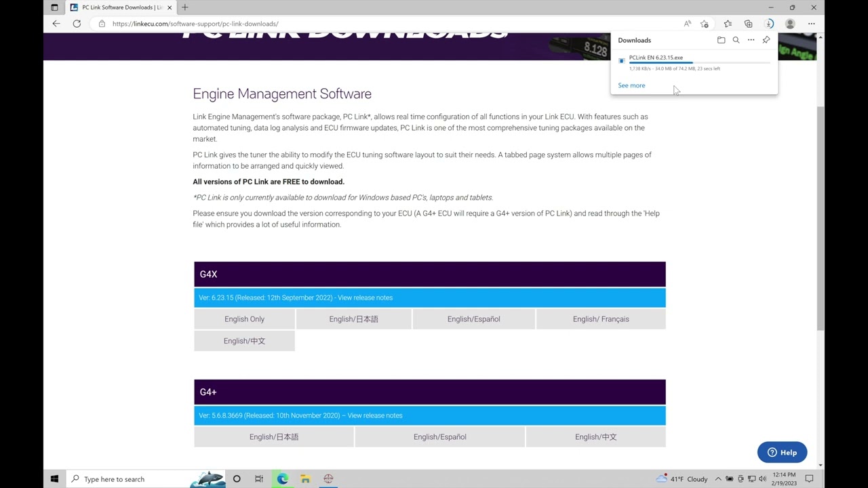Pin the Downloads panel
The height and width of the screenshot is (488, 868).
[x=766, y=40]
